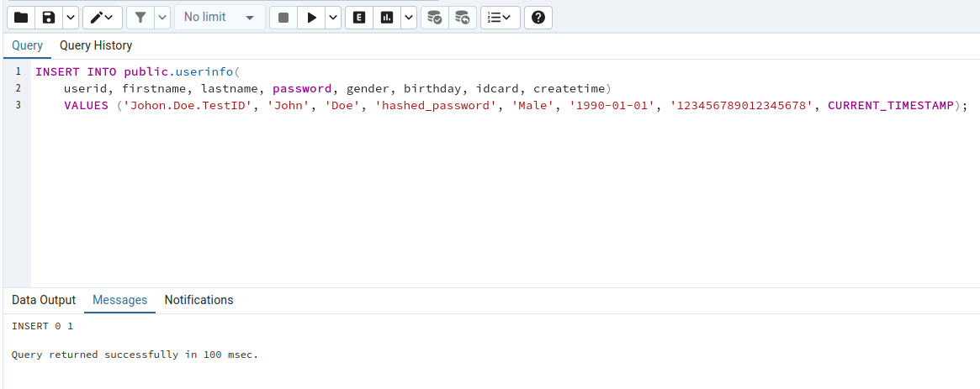Open the Notifications tab

[x=199, y=300]
